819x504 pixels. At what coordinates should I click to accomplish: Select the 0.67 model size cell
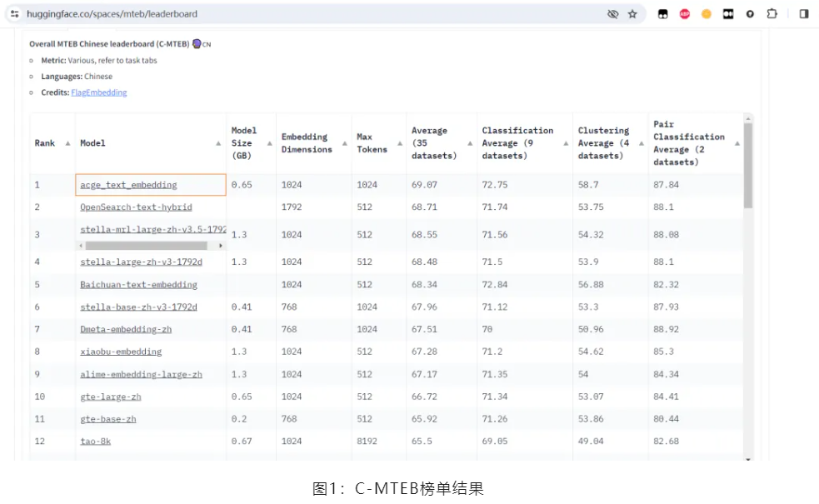(x=242, y=442)
